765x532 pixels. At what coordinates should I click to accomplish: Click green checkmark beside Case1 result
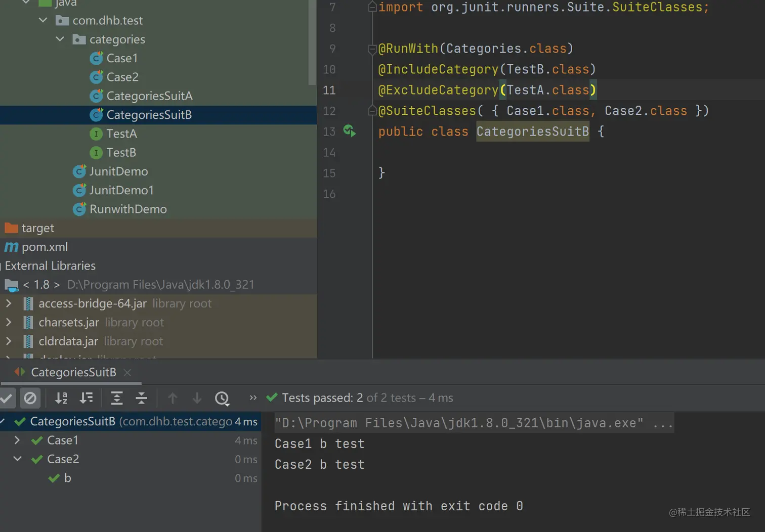point(37,440)
